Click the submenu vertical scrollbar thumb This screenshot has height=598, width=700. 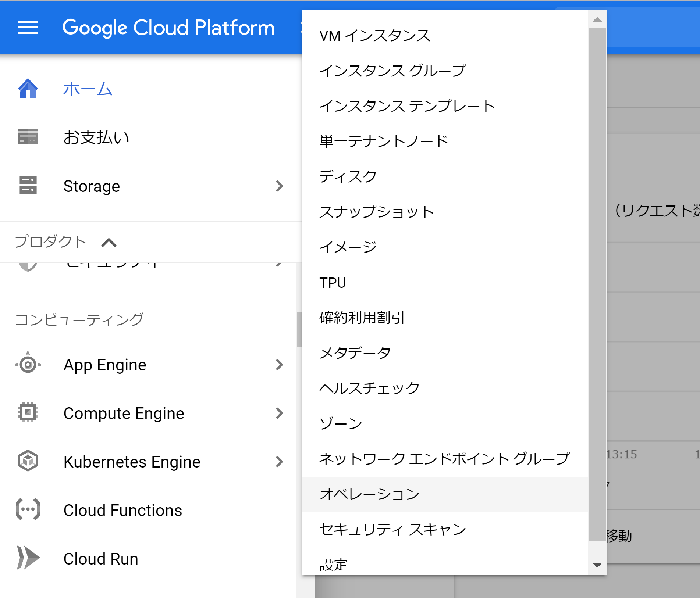click(597, 284)
